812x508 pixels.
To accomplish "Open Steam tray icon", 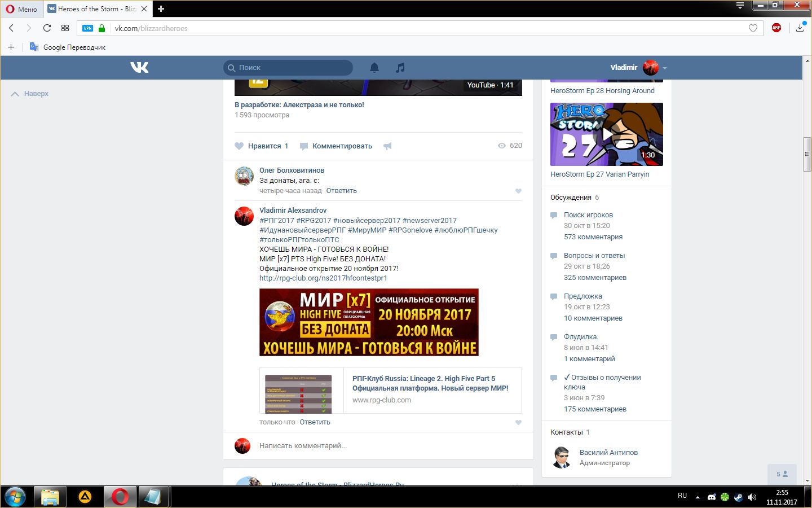I will coord(739,497).
